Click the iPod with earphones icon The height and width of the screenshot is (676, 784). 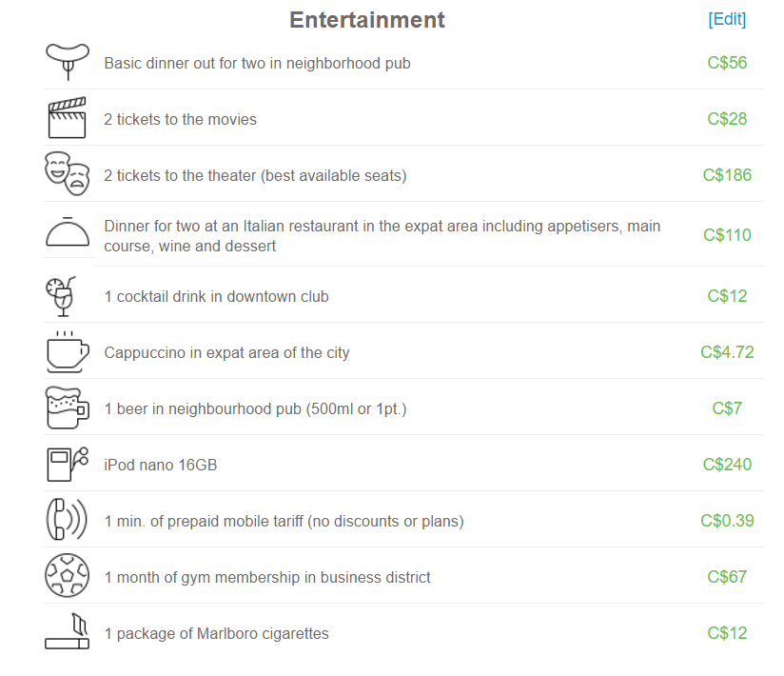pos(67,464)
